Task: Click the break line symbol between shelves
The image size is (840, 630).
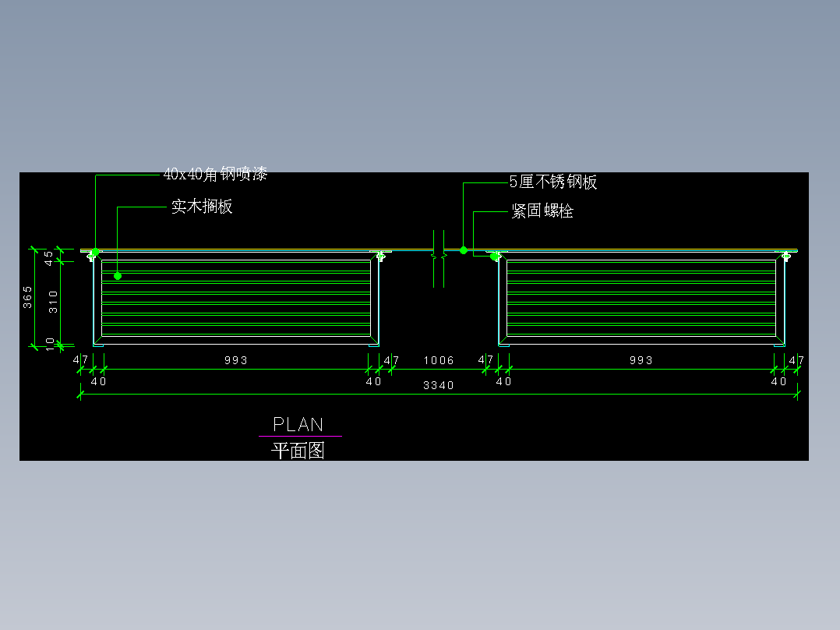Action: click(x=439, y=259)
